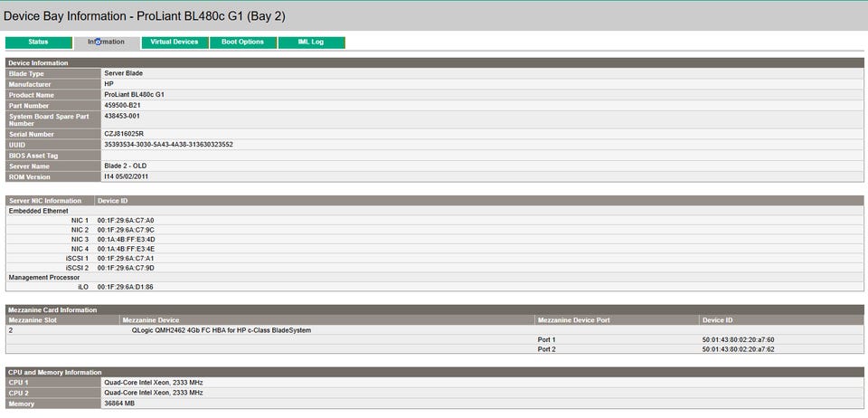This screenshot has height=418, width=868.
Task: Click the Device Information section header
Action: 435,63
